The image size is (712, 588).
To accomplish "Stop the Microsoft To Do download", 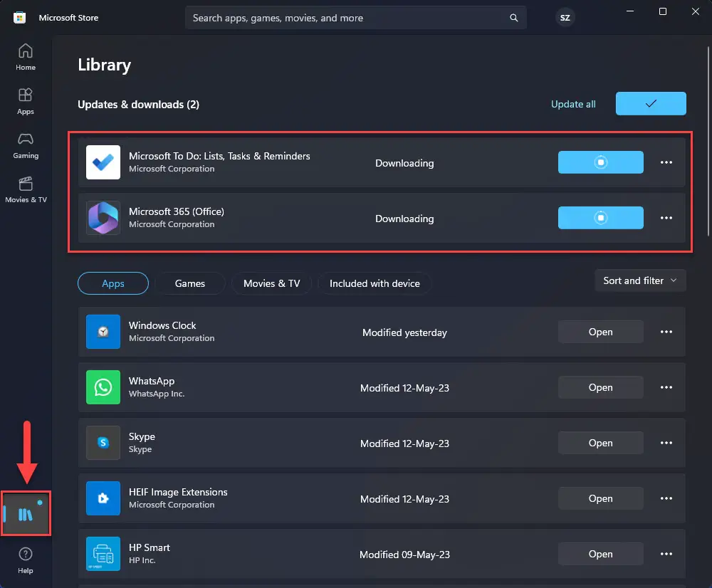I will [x=600, y=162].
